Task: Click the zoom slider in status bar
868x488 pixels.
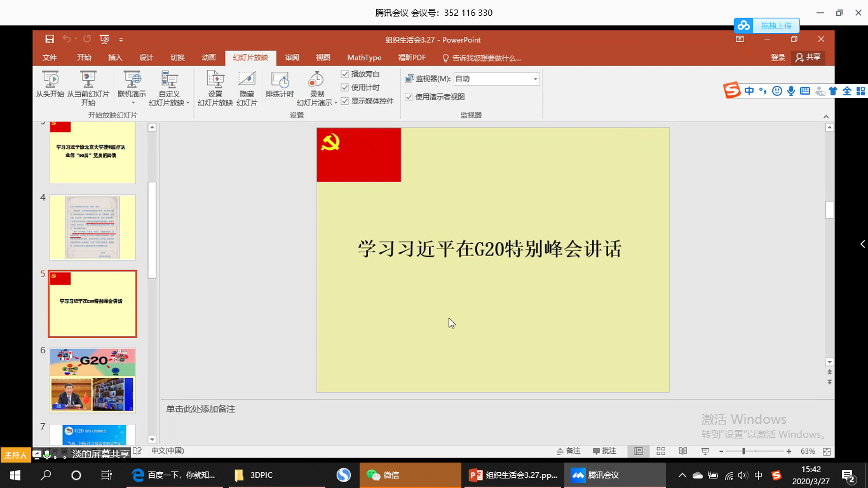Action: [743, 451]
